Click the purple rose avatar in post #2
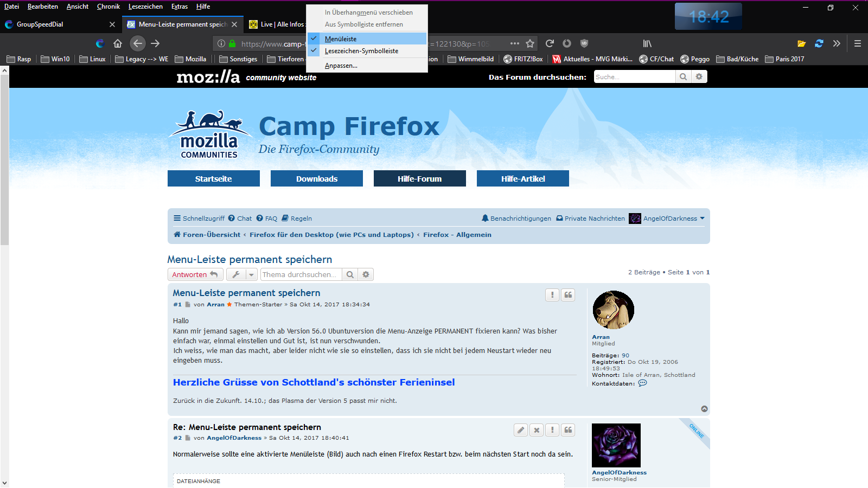Screen dimensions: 868x488 616,445
